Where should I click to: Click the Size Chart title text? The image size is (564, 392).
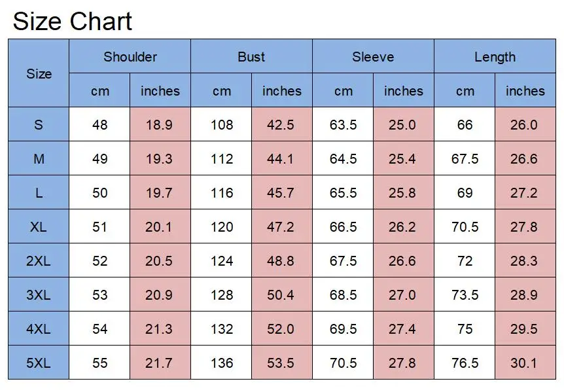click(73, 21)
